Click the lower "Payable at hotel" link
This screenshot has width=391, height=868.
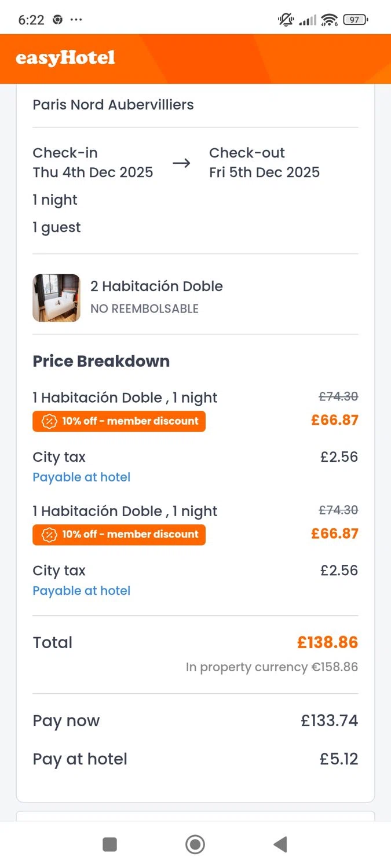click(x=82, y=591)
